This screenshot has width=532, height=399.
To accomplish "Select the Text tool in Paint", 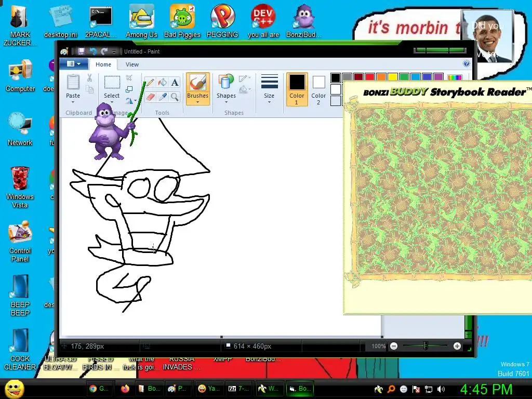I will click(175, 83).
